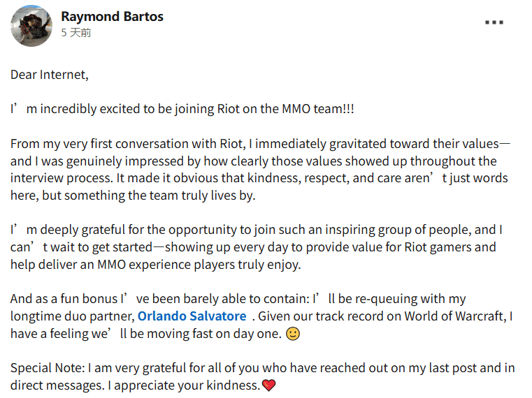Click the 'MMO team!!!' text
Viewport: 532px width, 398px height.
[318, 109]
